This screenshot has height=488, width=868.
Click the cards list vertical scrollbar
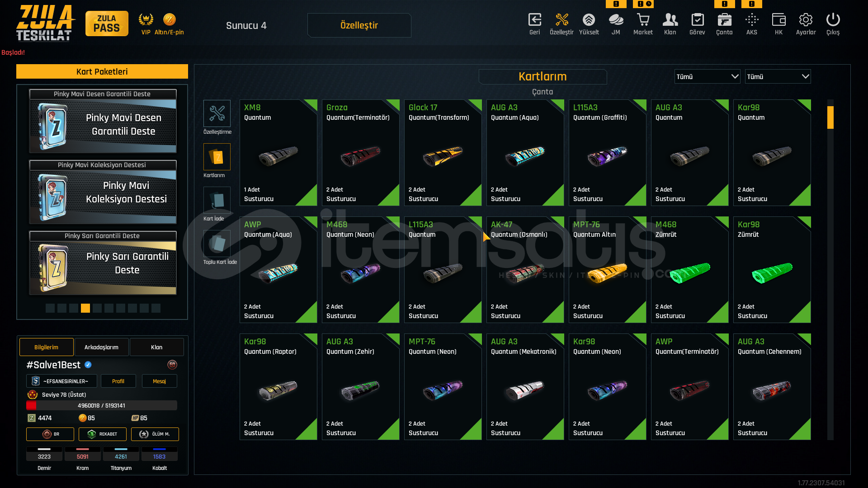point(830,270)
